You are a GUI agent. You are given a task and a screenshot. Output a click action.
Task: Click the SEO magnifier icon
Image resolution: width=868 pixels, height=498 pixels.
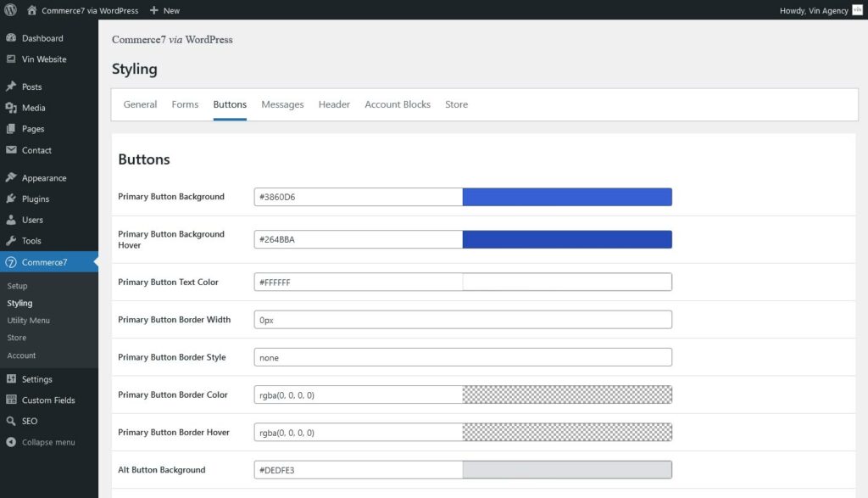click(11, 421)
